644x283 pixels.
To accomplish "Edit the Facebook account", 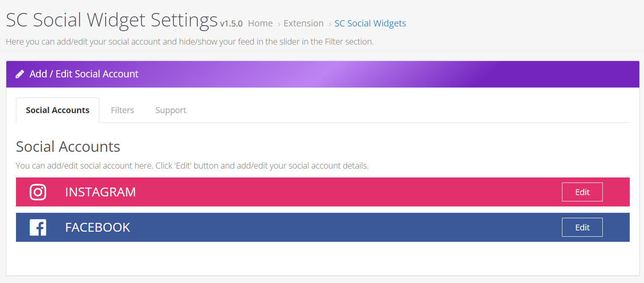I will pos(582,227).
